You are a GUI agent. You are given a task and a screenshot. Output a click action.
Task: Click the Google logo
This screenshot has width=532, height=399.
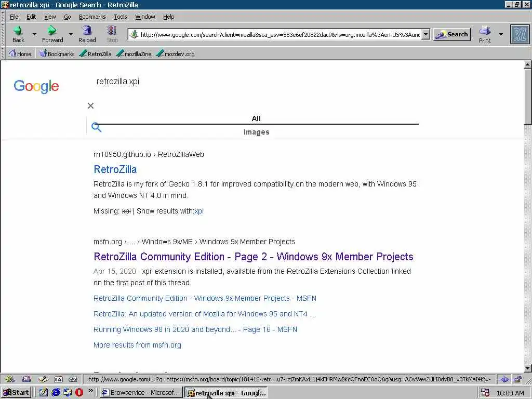coord(36,86)
